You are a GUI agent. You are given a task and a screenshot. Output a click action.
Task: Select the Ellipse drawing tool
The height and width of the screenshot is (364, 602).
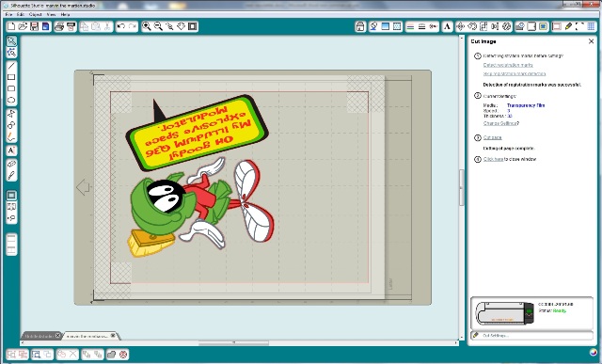[x=11, y=101]
